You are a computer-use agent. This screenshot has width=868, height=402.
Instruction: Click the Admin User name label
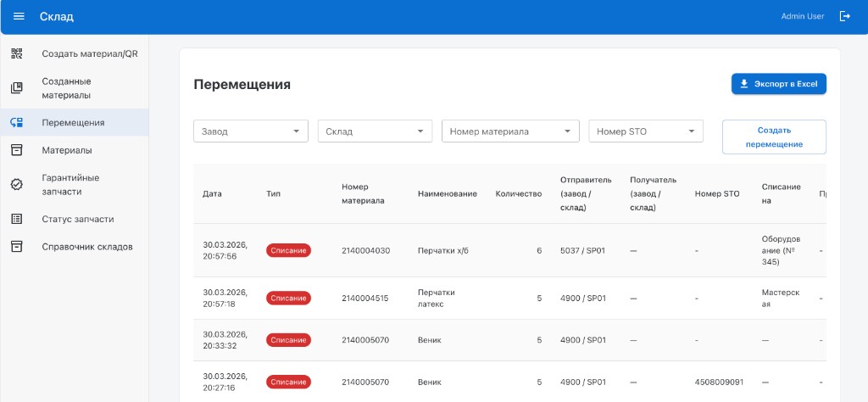[x=802, y=17]
